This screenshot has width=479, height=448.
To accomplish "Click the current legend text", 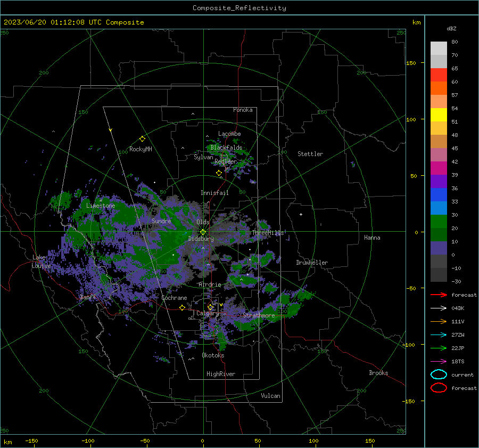I will tap(463, 374).
